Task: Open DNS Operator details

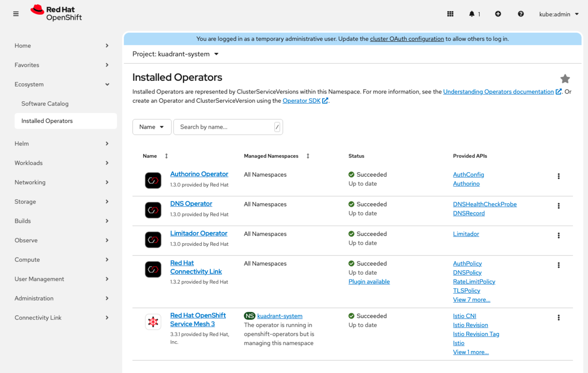Action: pos(191,204)
